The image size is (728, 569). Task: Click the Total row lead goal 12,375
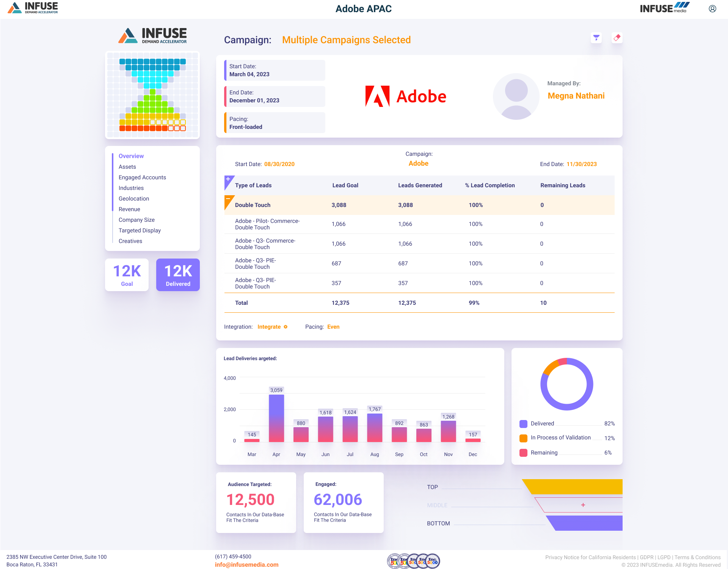(x=340, y=303)
